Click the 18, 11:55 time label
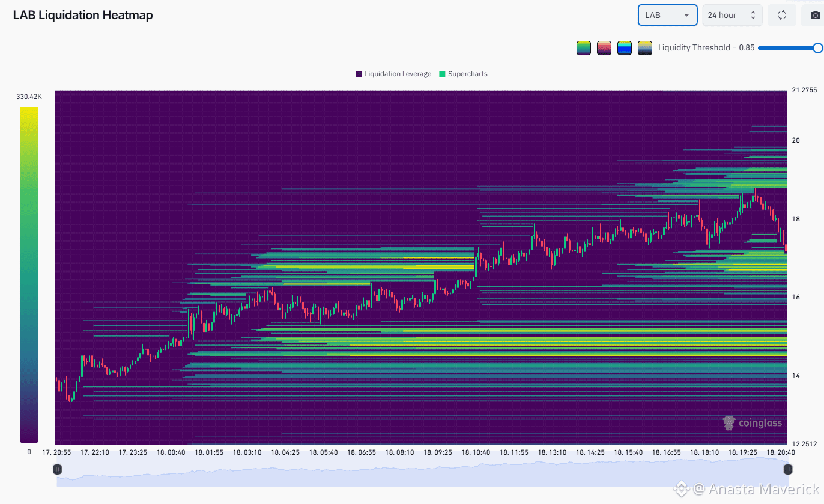Screen dimensions: 824x504 (x=514, y=452)
